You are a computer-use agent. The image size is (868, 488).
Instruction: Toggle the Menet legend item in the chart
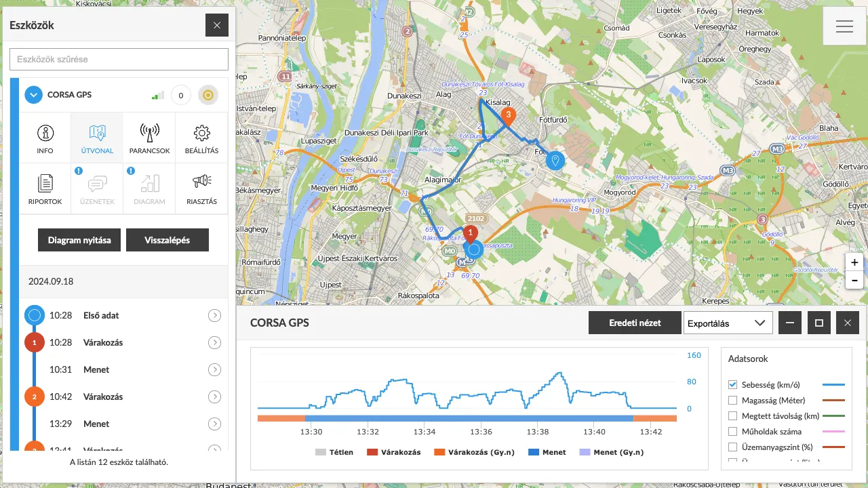click(548, 452)
